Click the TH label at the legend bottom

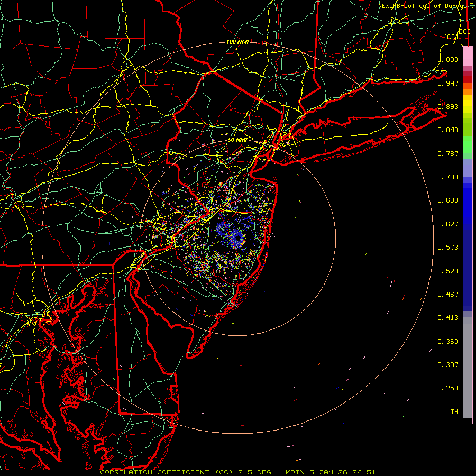coord(454,412)
